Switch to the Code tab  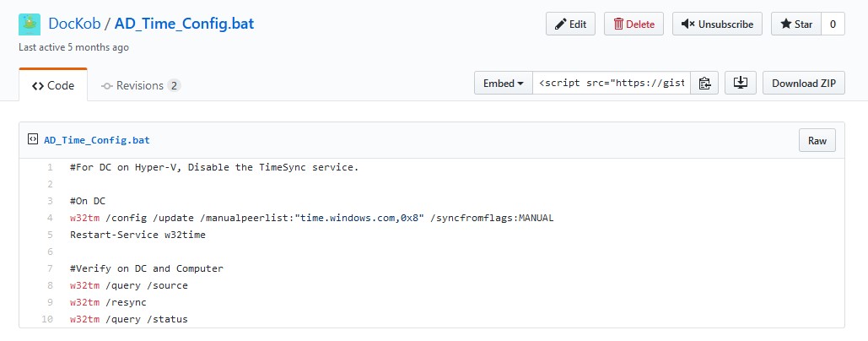[x=53, y=85]
